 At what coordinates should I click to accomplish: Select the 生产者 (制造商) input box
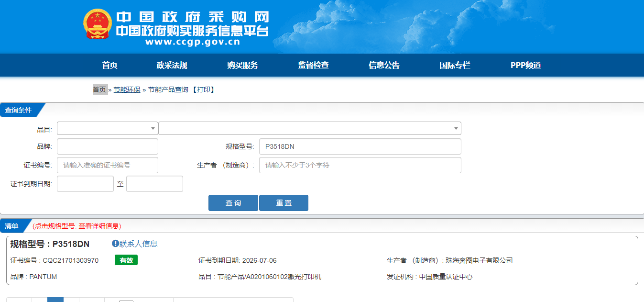tap(360, 165)
